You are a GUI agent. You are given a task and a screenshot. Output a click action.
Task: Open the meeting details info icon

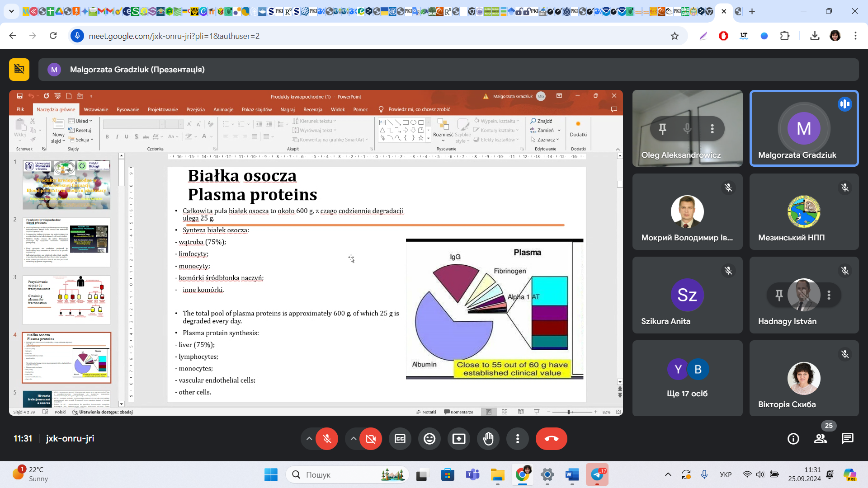click(x=793, y=439)
